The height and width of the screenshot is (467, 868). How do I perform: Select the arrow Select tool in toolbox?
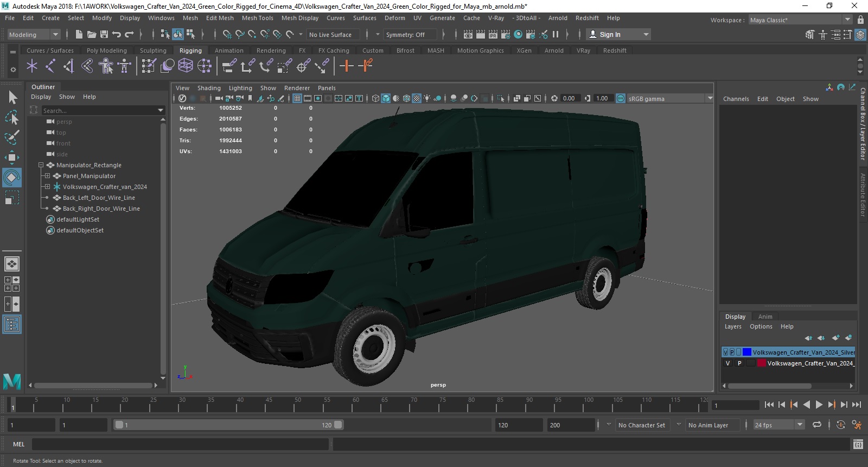pyautogui.click(x=12, y=97)
